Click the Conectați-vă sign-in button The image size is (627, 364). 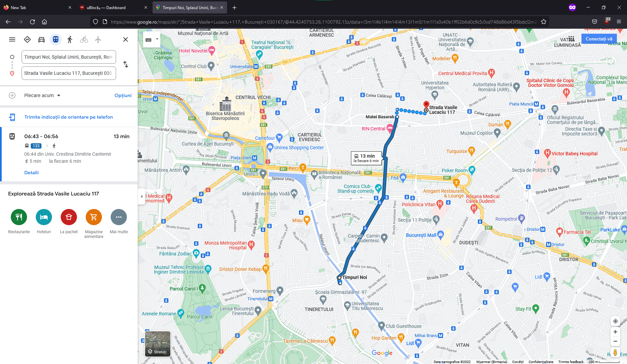tap(599, 39)
